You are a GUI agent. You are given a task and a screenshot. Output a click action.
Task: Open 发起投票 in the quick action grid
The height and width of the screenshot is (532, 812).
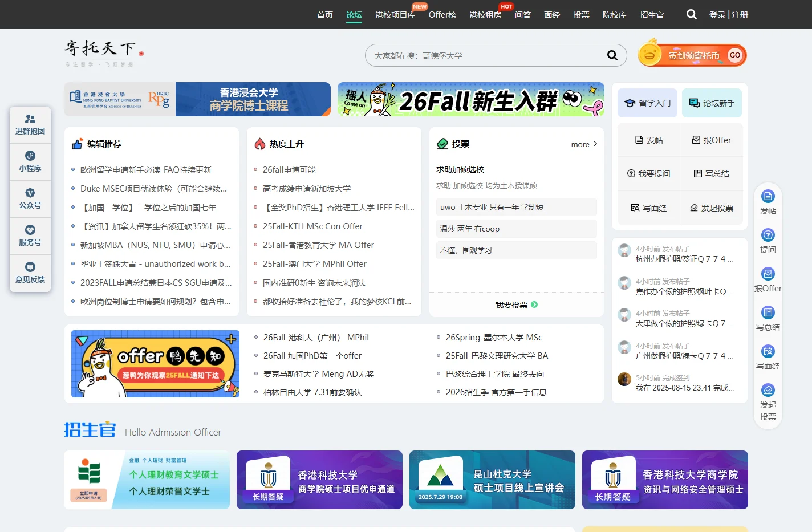click(712, 208)
